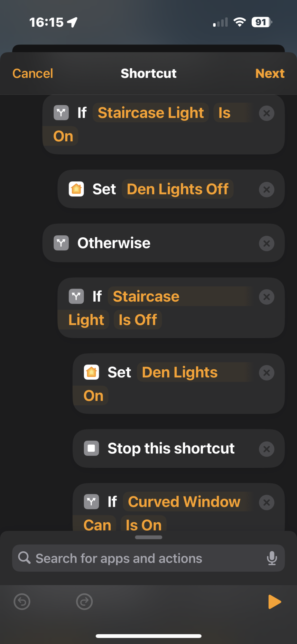Tap the action drawer grabber handle
Image resolution: width=297 pixels, height=644 pixels.
pos(148,537)
